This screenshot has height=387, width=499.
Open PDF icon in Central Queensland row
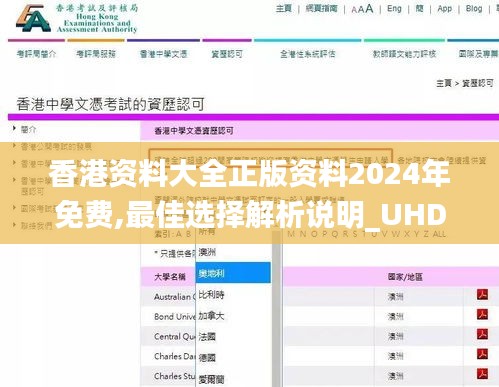482,334
